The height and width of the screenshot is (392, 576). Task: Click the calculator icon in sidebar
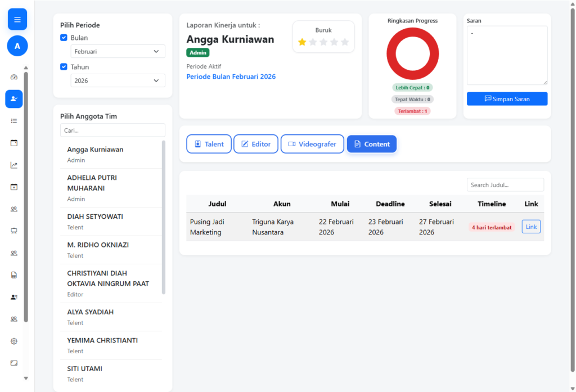(x=14, y=275)
